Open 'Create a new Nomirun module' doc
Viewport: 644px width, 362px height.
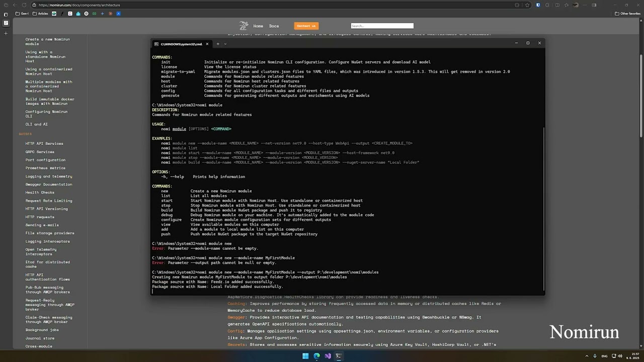point(48,41)
